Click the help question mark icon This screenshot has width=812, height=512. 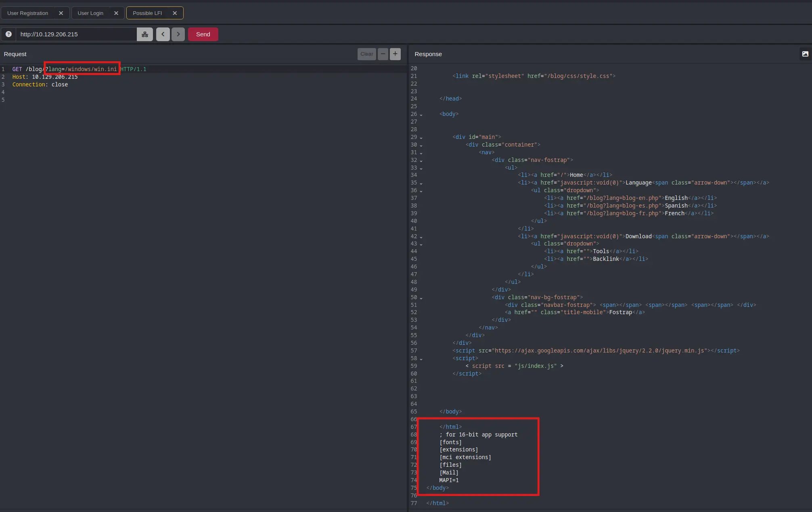click(x=8, y=34)
